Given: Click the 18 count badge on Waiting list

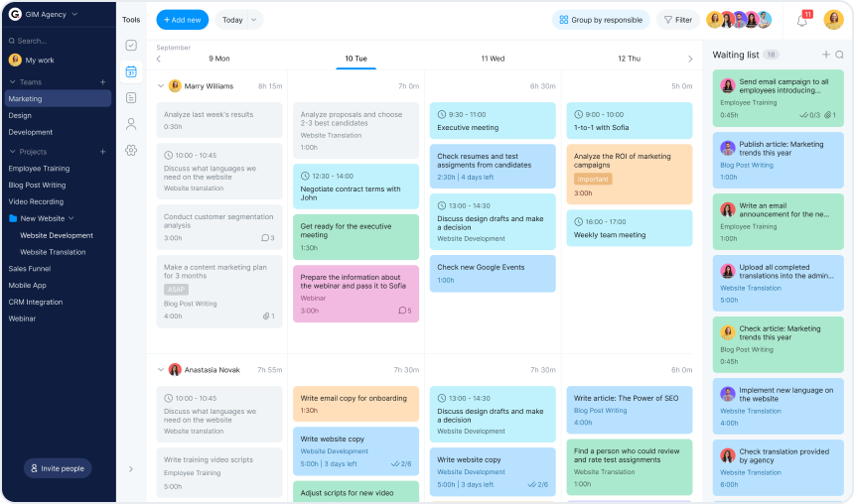Looking at the screenshot, I should pos(771,55).
